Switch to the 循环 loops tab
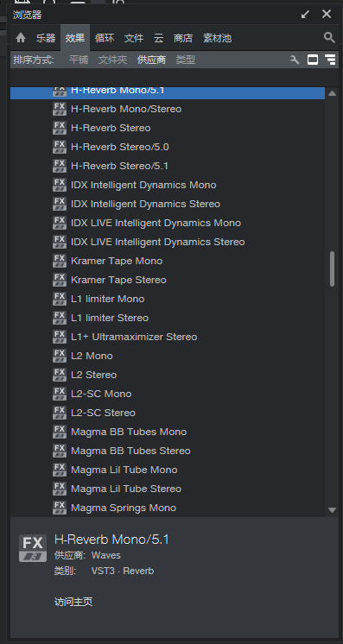 (x=105, y=38)
